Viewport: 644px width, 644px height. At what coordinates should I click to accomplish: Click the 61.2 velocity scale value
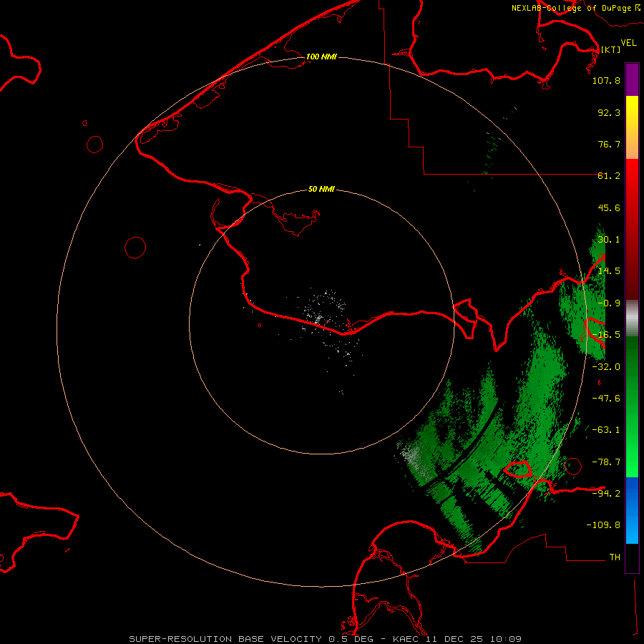609,176
